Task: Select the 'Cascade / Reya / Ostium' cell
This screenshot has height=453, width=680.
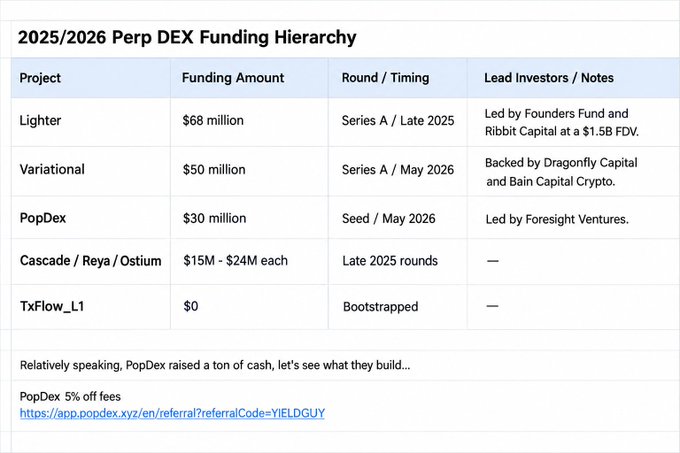Action: (91, 261)
